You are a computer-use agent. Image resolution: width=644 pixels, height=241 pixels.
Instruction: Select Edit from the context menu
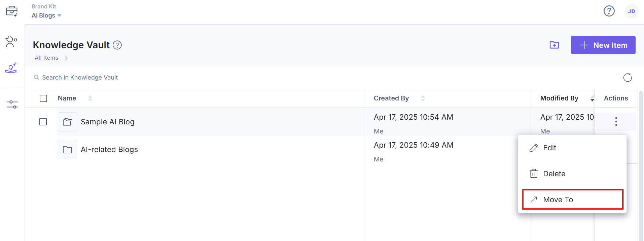click(x=549, y=148)
